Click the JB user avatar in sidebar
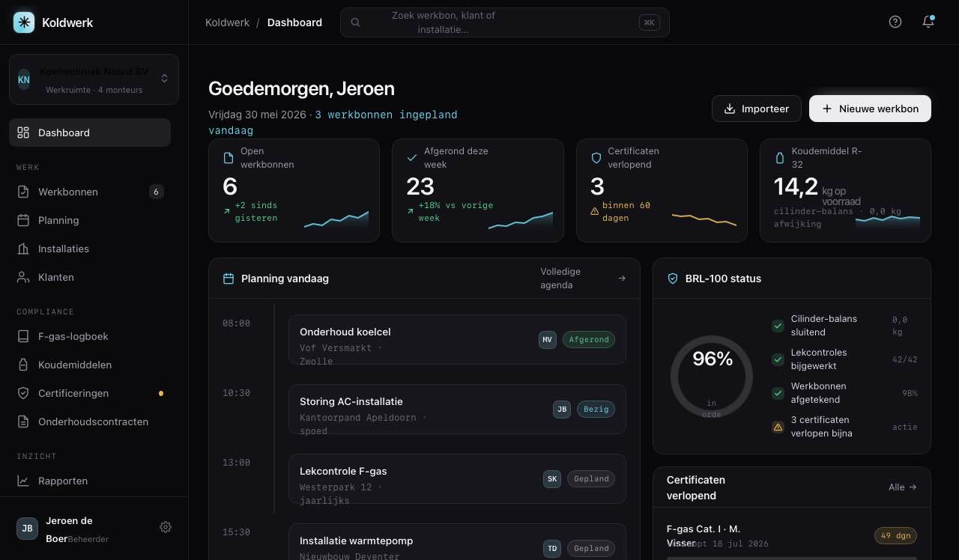The height and width of the screenshot is (560, 959). click(x=27, y=528)
